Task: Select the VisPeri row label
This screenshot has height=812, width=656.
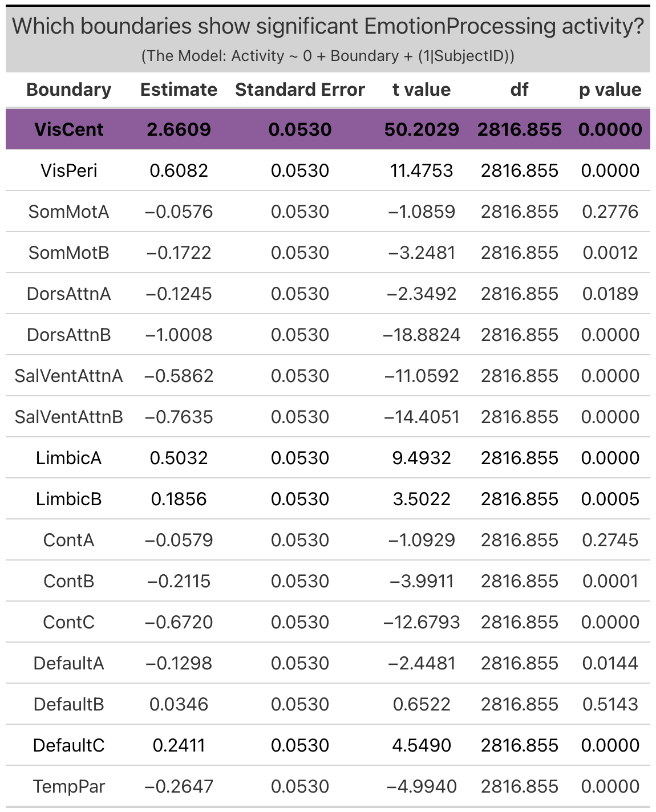Action: (69, 170)
